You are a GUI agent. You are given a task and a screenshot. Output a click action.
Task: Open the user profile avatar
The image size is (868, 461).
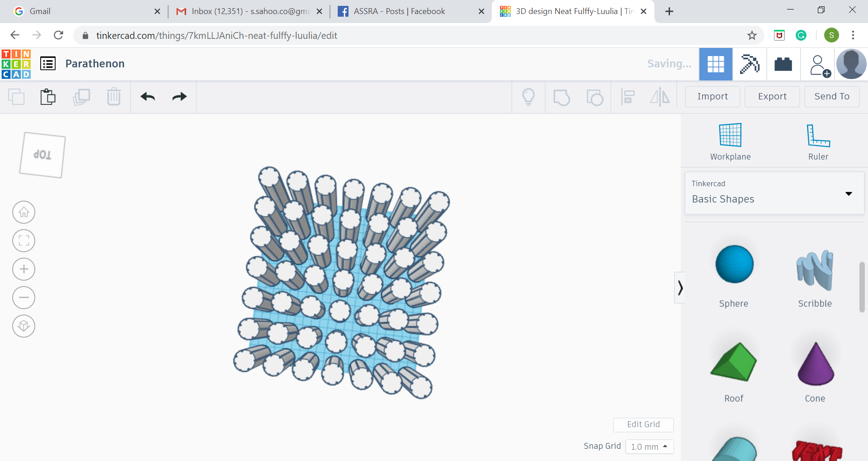851,64
